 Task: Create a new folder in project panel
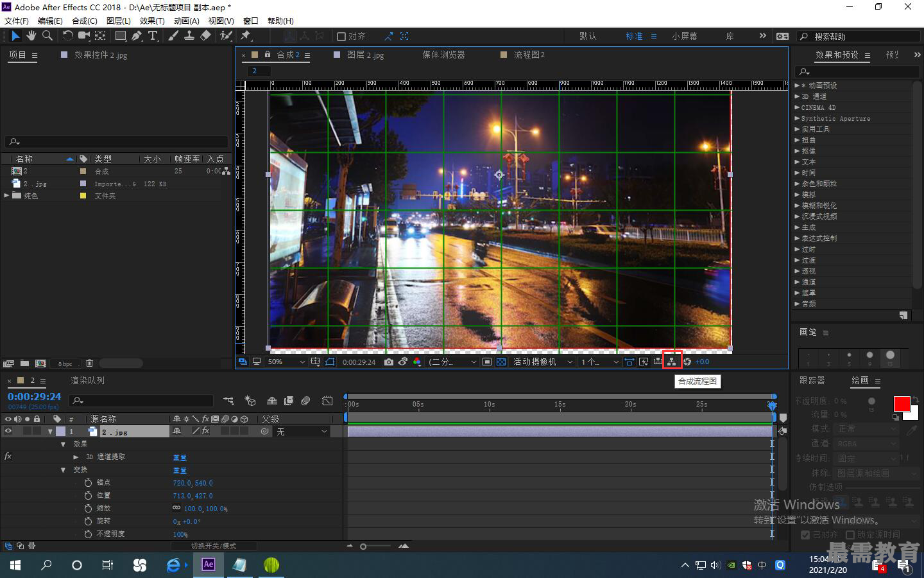[24, 363]
